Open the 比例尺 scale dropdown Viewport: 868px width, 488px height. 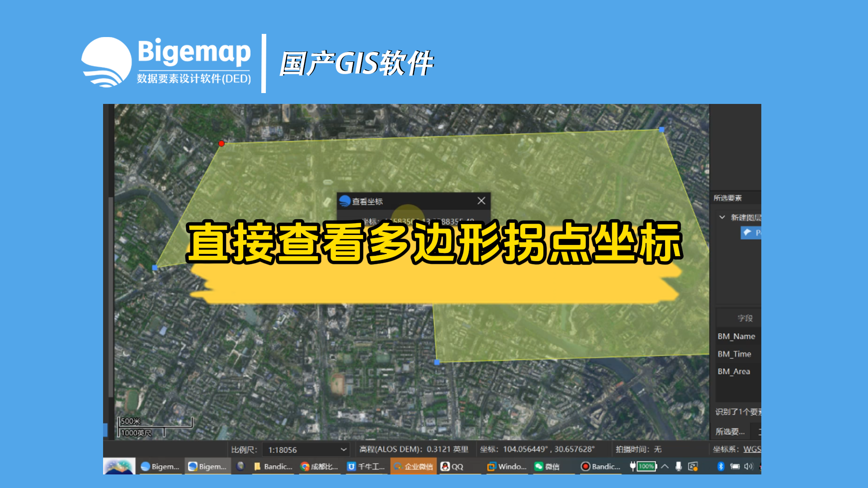(343, 450)
